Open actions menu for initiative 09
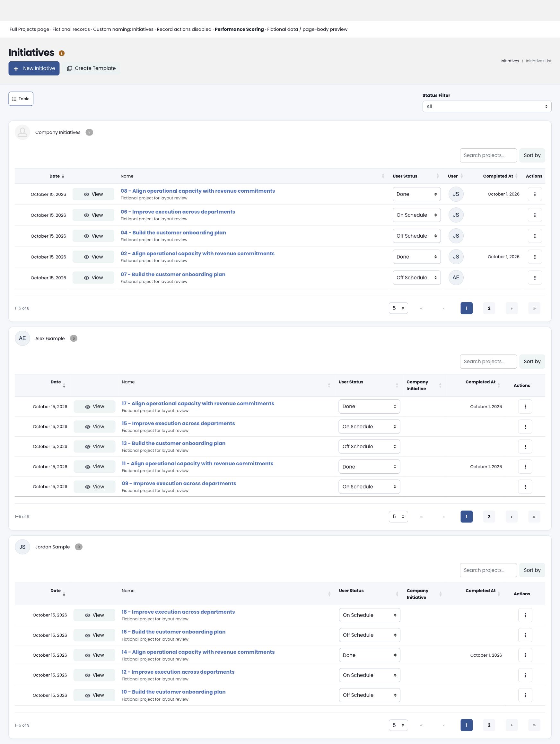This screenshot has width=560, height=744. click(525, 487)
